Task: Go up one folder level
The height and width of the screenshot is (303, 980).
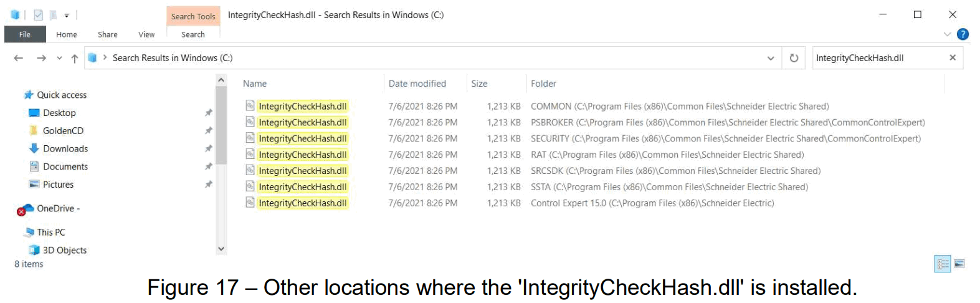Action: (75, 58)
